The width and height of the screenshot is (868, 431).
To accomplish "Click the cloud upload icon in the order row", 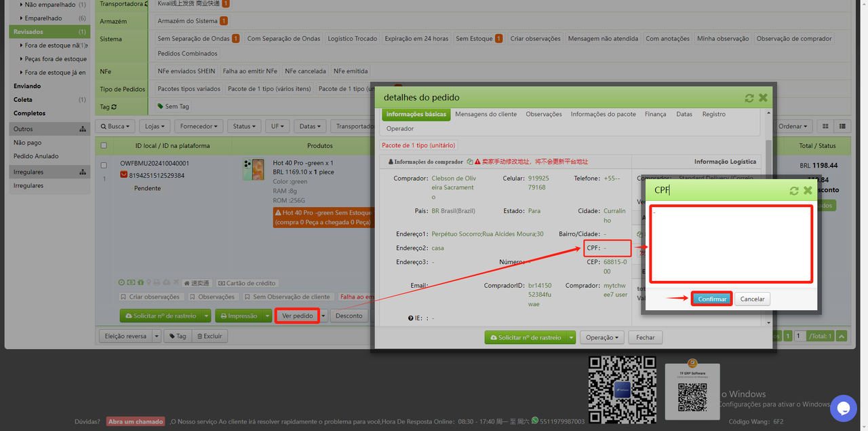I will pos(165,283).
